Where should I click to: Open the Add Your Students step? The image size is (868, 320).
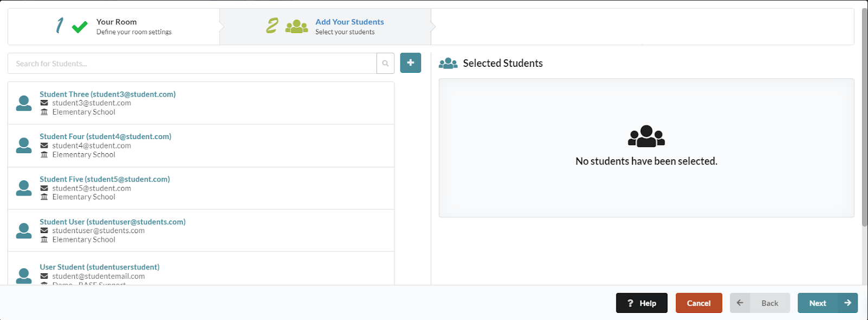tap(325, 27)
